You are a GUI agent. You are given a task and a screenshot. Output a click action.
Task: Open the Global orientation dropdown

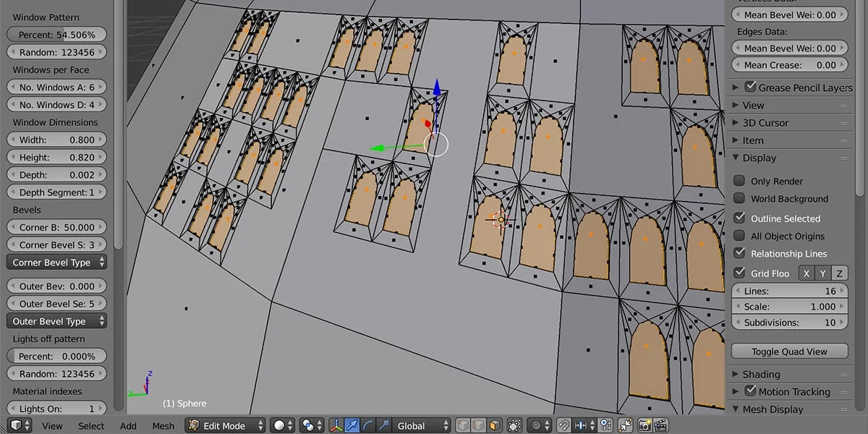point(420,425)
